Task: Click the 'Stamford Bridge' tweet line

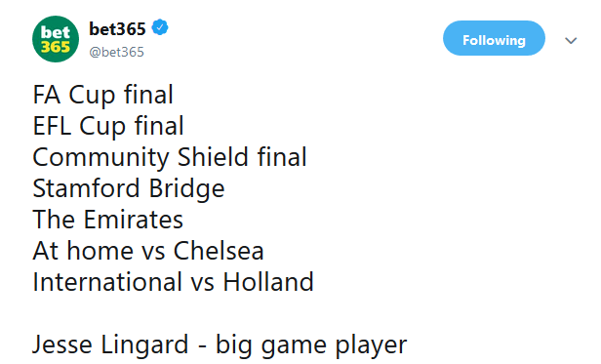Action: (129, 188)
